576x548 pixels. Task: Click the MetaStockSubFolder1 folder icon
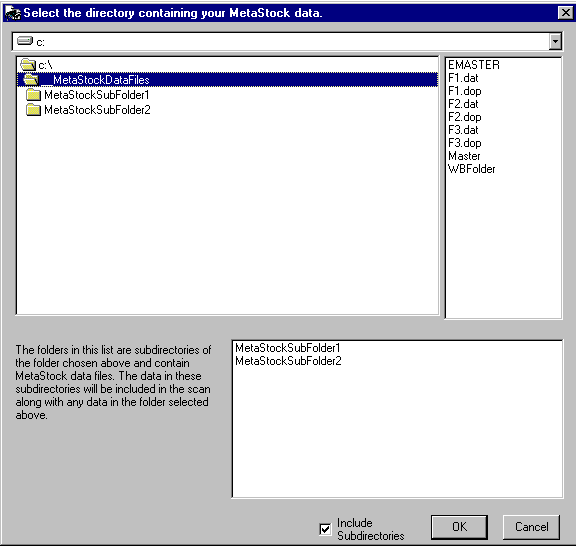33,95
